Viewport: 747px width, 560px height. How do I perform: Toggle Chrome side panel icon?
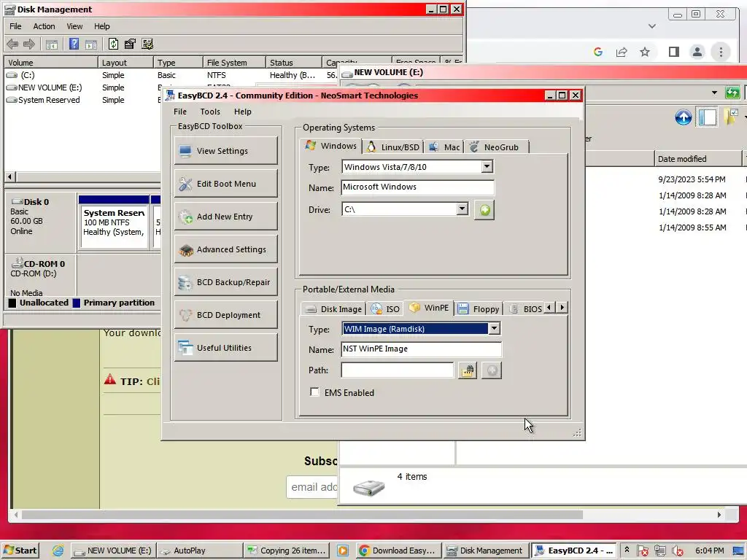pyautogui.click(x=673, y=52)
